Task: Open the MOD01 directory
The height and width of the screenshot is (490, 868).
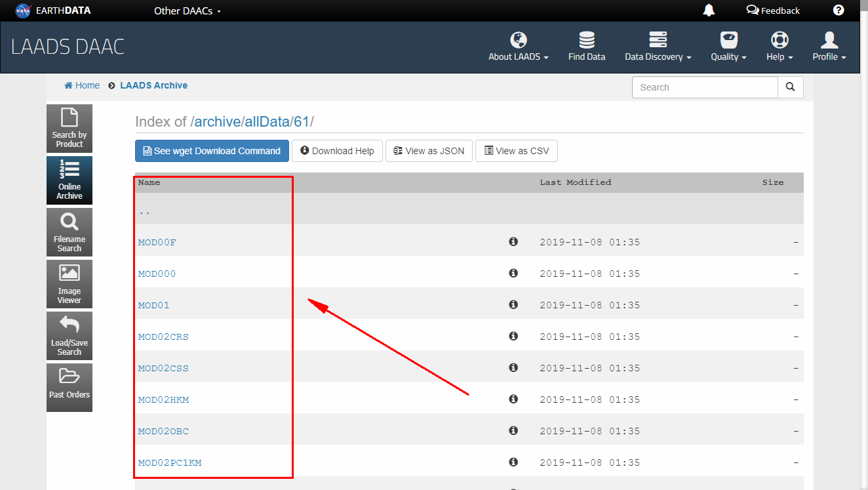Action: pos(154,305)
